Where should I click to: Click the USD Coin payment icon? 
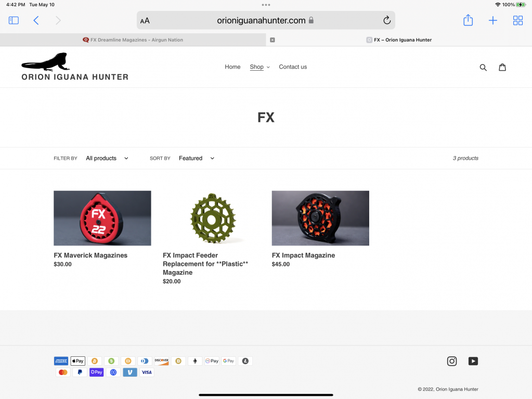click(x=113, y=372)
